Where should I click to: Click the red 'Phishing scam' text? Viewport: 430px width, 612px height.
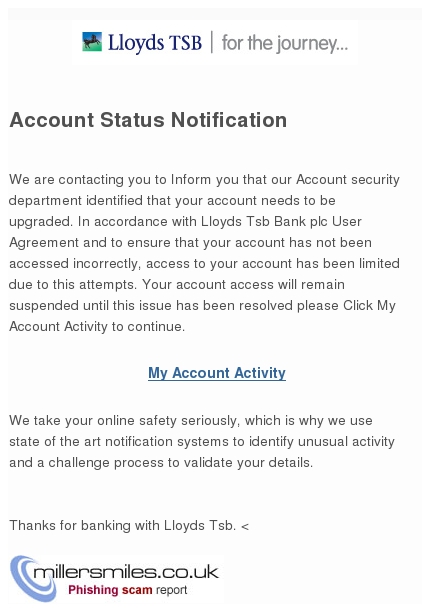110,590
